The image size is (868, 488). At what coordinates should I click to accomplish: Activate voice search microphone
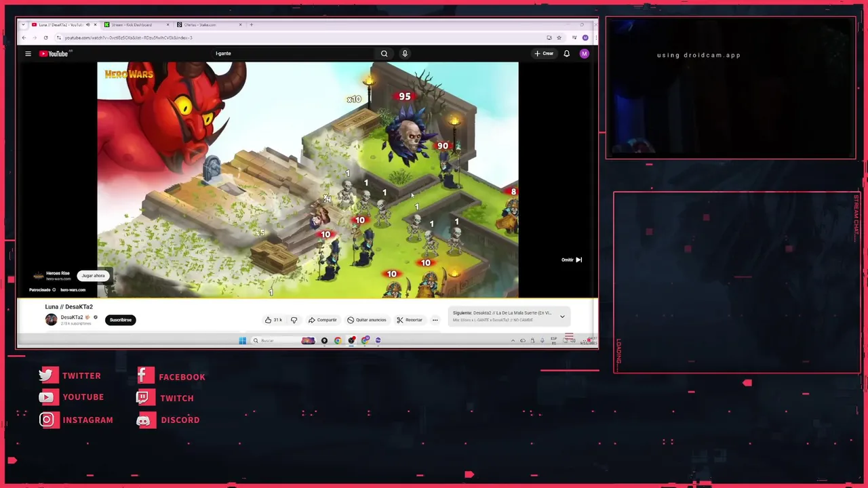pyautogui.click(x=405, y=54)
